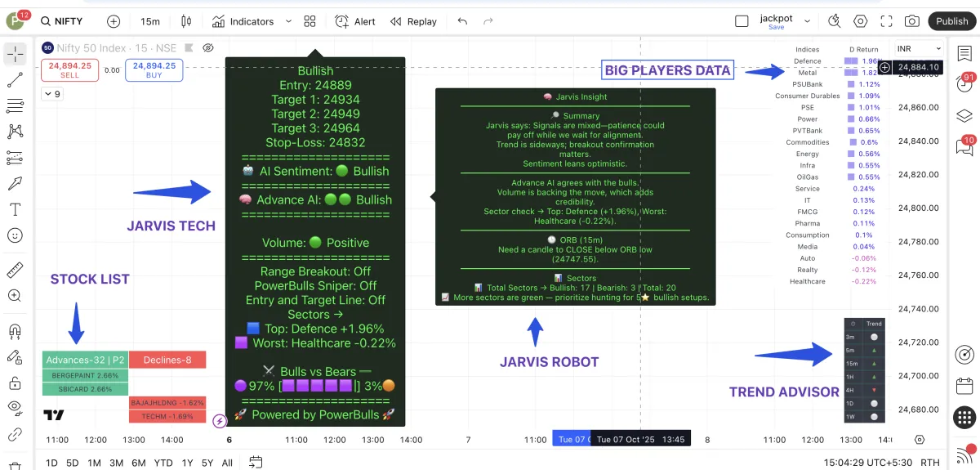Toggle fullscreen mode
Screen dimensions: 980x470
point(887,21)
